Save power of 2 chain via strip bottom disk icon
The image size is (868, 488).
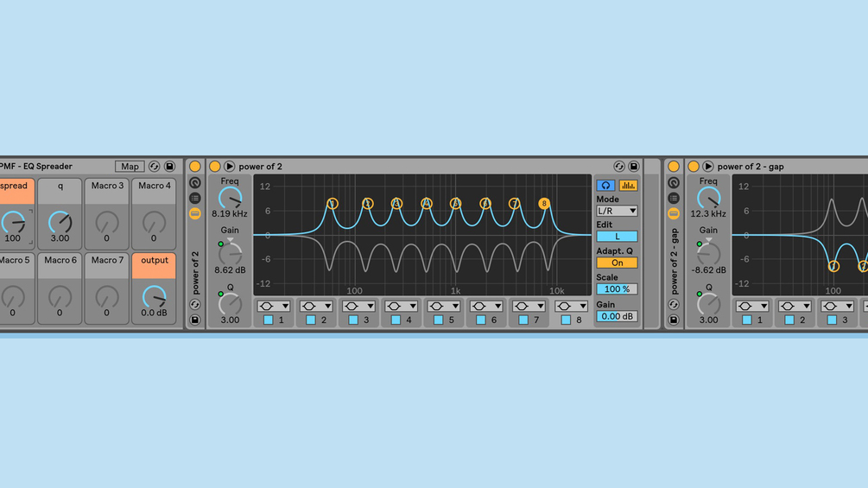(x=195, y=320)
